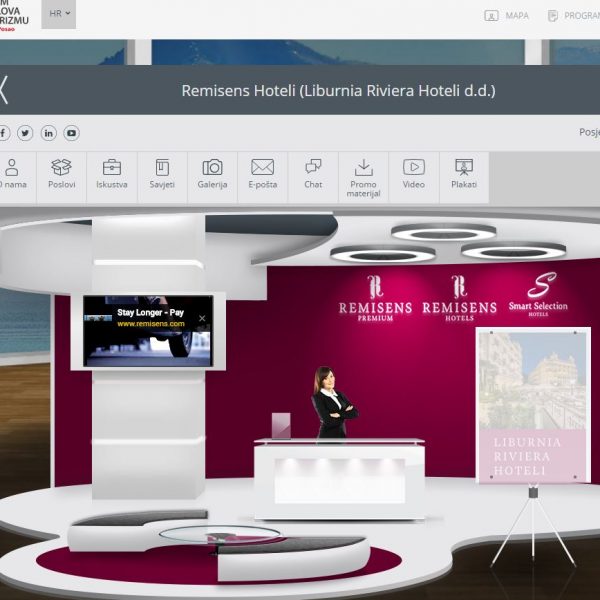Open Promo materijal downloads
The height and width of the screenshot is (600, 600).
(x=364, y=177)
